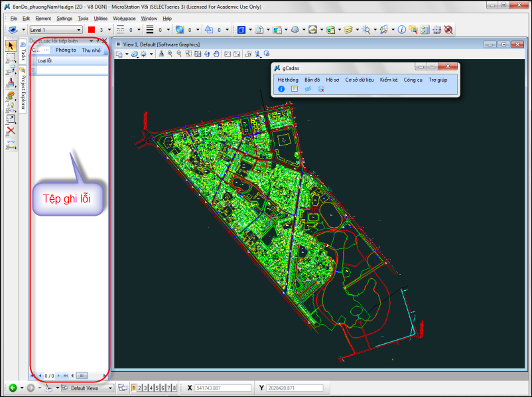Expand the Default Views dropdown

click(110, 388)
